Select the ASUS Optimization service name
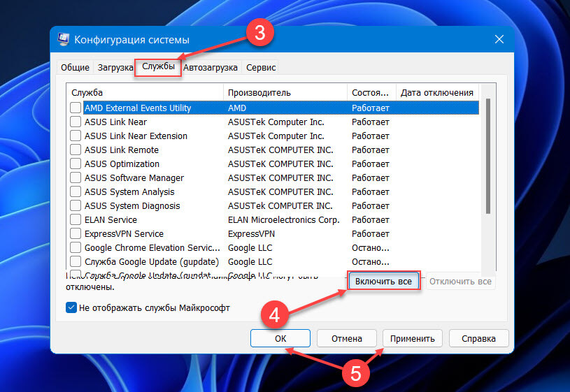 [122, 164]
